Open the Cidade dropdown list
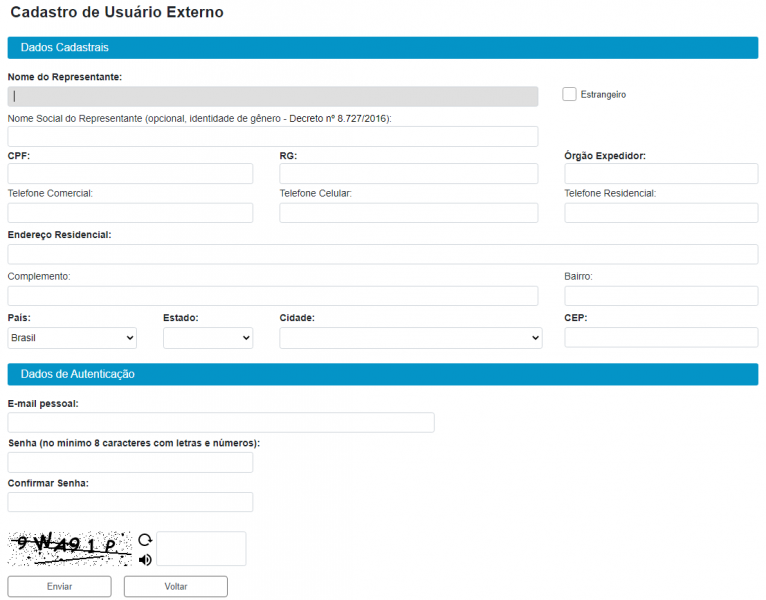The image size is (766, 600). tap(410, 338)
